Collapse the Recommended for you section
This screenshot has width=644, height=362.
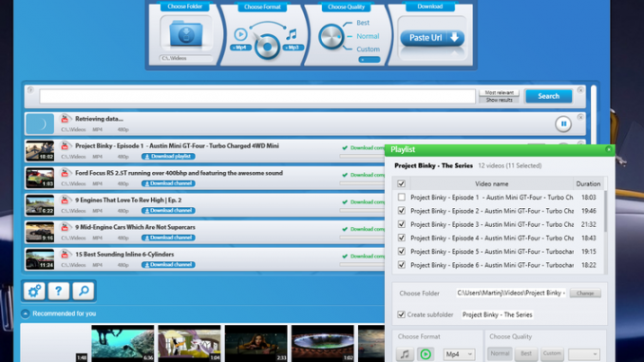coord(26,314)
